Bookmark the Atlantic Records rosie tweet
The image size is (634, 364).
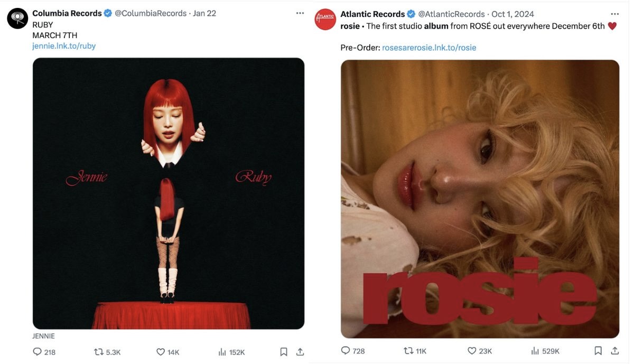598,350
